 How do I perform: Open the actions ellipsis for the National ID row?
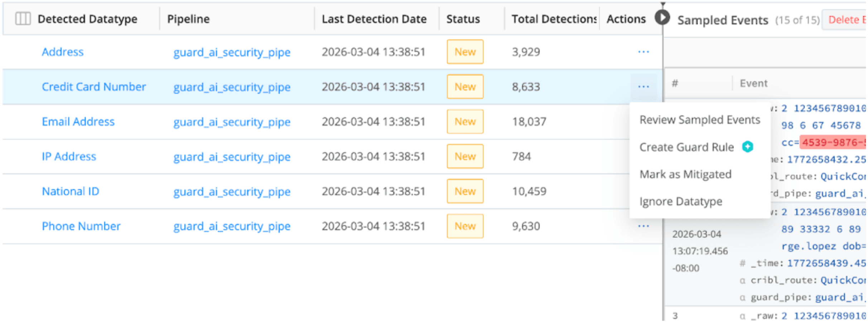[643, 191]
